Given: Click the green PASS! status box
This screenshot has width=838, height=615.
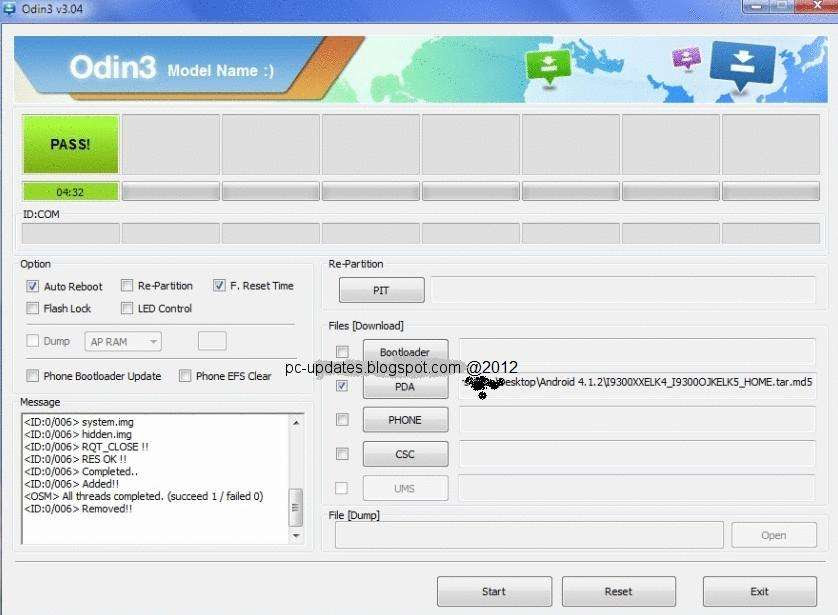Looking at the screenshot, I should click(x=71, y=144).
